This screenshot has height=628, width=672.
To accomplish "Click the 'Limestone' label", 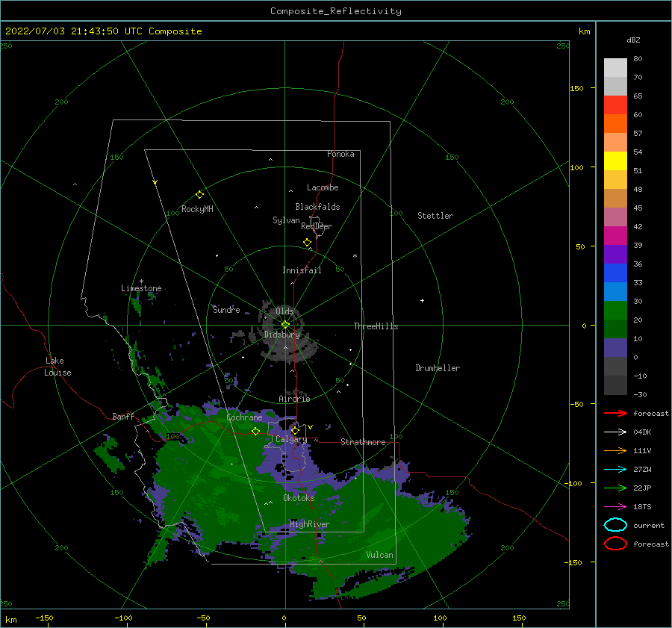I will click(141, 288).
